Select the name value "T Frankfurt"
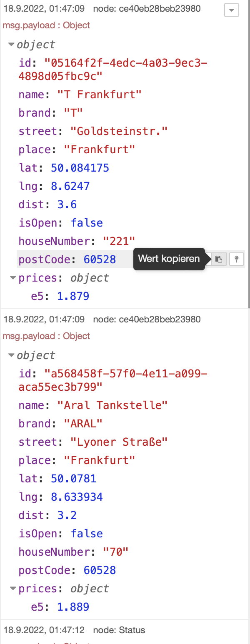The width and height of the screenshot is (250, 644). [x=99, y=95]
